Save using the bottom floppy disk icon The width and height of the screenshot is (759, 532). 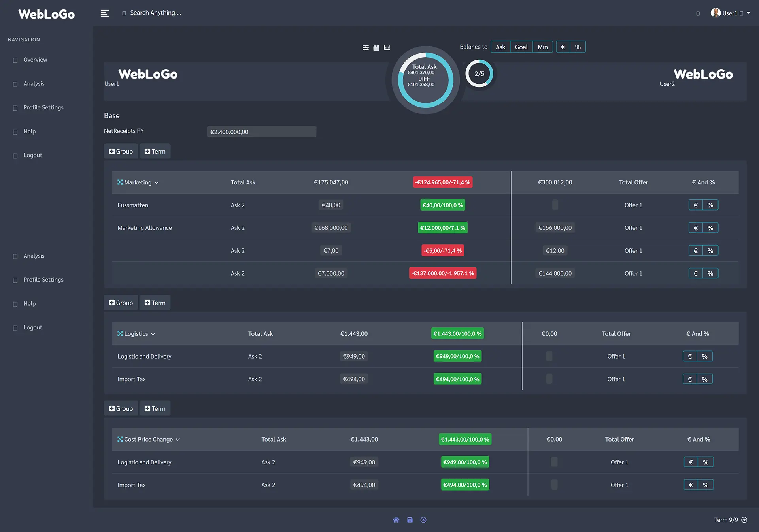tap(410, 520)
